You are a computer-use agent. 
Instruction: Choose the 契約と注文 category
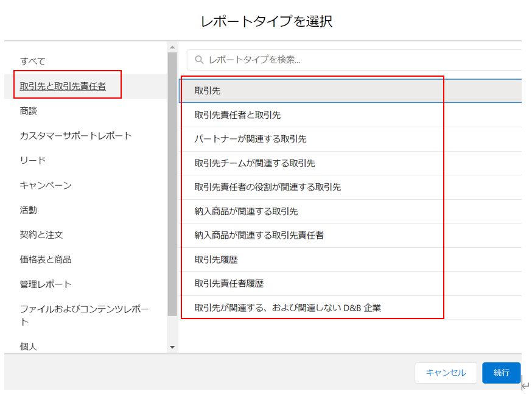pos(41,235)
